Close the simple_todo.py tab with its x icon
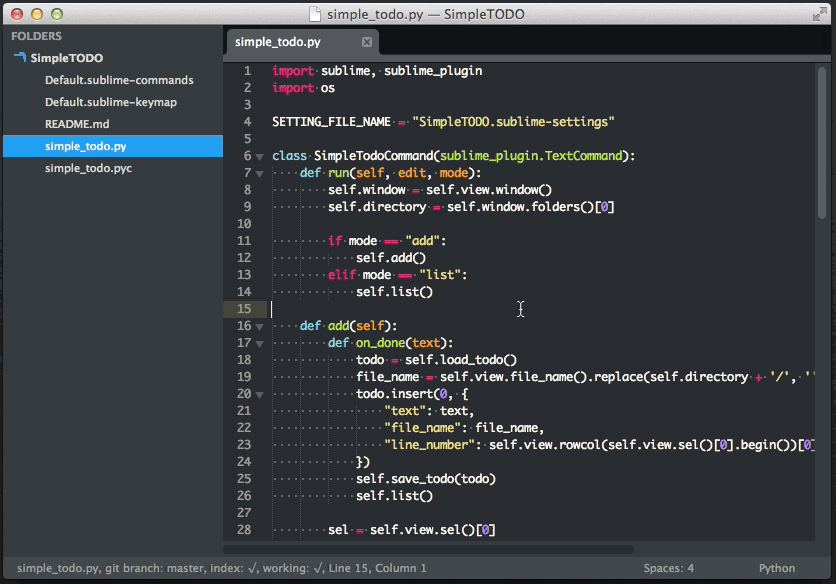 pos(367,42)
